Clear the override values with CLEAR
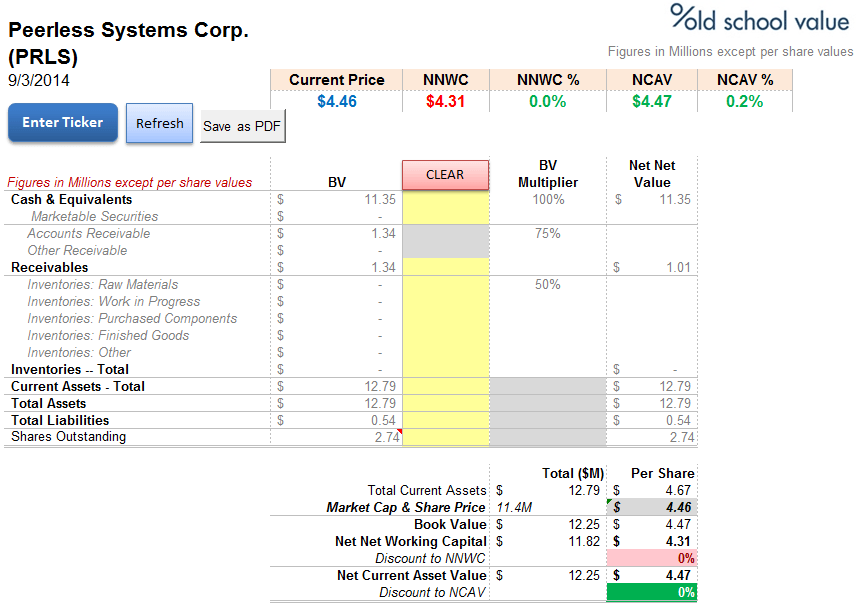 coord(445,175)
